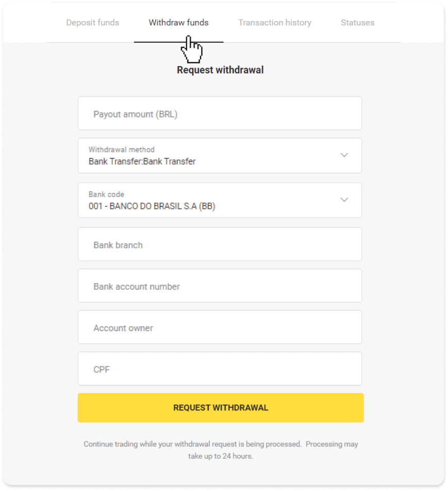Open the Transaction history tab
The width and height of the screenshot is (448, 491).
[x=274, y=23]
